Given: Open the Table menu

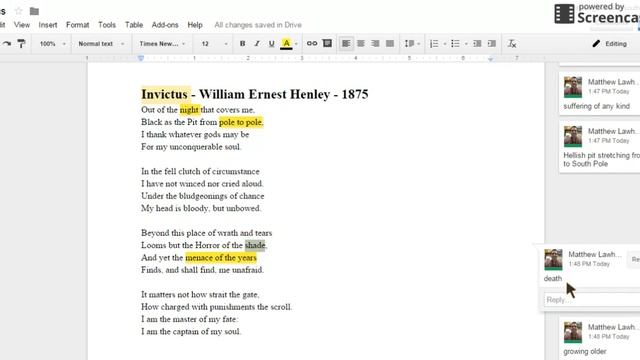Looking at the screenshot, I should click(134, 25).
